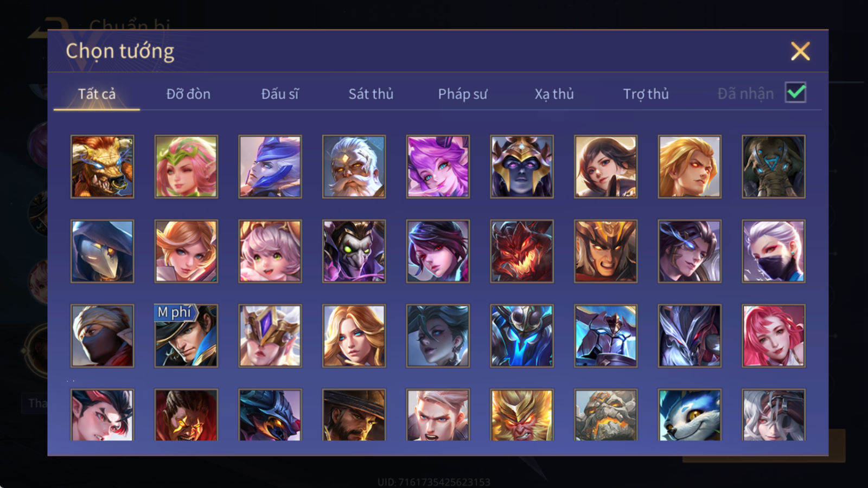Select the hero tagged M phí
868x488 pixels.
pyautogui.click(x=186, y=336)
